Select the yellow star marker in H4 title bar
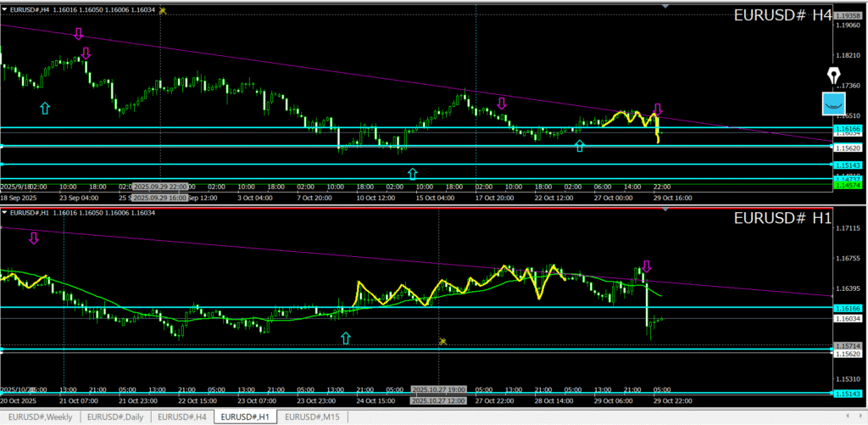Viewport: 868px width, 425px height. point(163,11)
